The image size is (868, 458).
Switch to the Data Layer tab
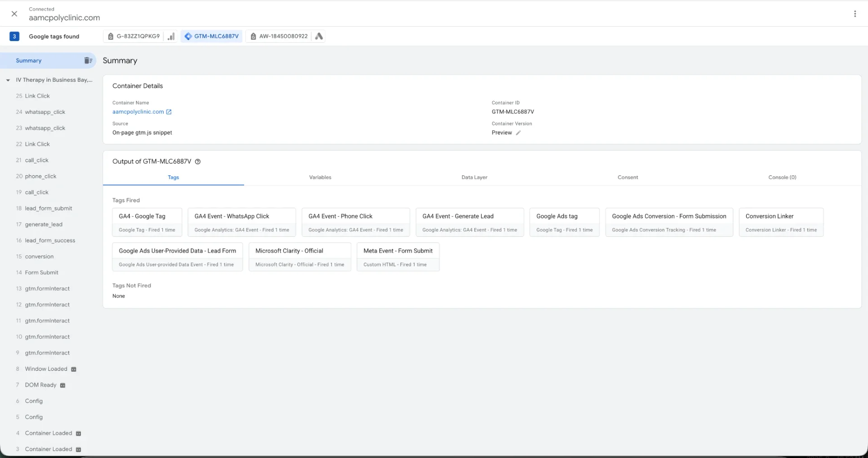[x=474, y=178]
